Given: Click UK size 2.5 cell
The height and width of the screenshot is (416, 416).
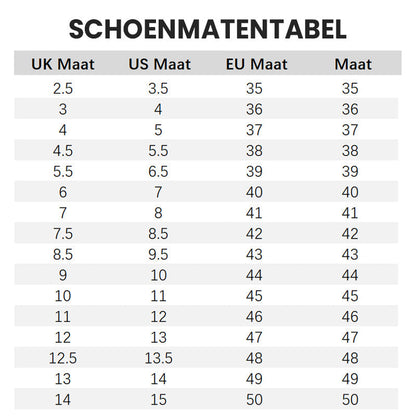Looking at the screenshot, I should [63, 89].
